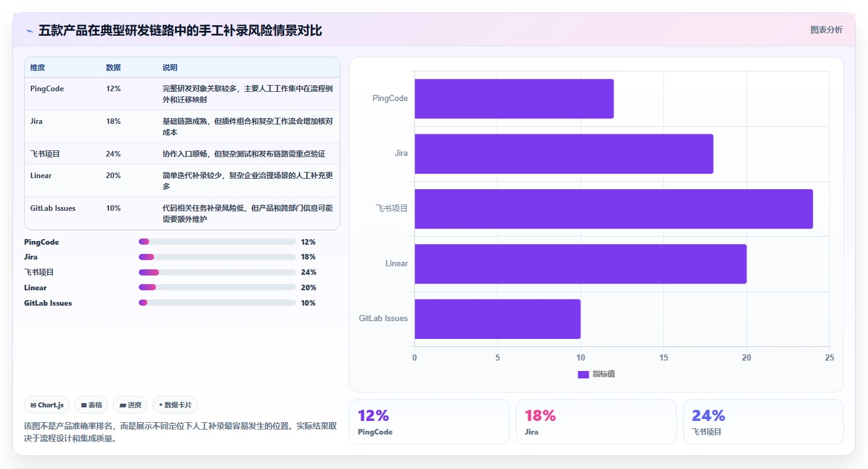This screenshot has width=868, height=469.
Task: Click the 20% label beside Linear progress
Action: point(308,288)
